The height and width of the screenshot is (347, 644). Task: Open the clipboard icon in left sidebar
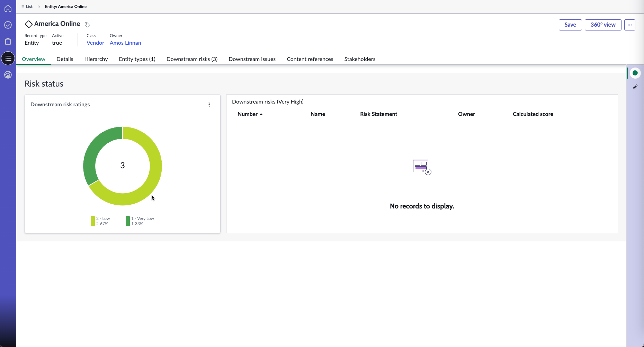(8, 42)
